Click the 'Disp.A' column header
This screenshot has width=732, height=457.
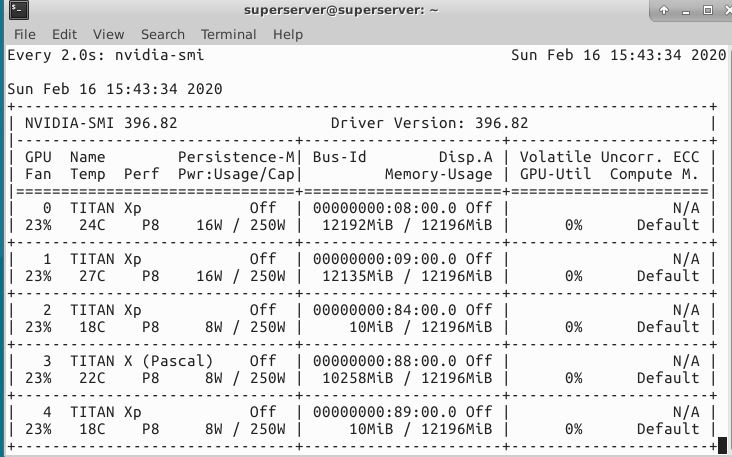tap(465, 157)
